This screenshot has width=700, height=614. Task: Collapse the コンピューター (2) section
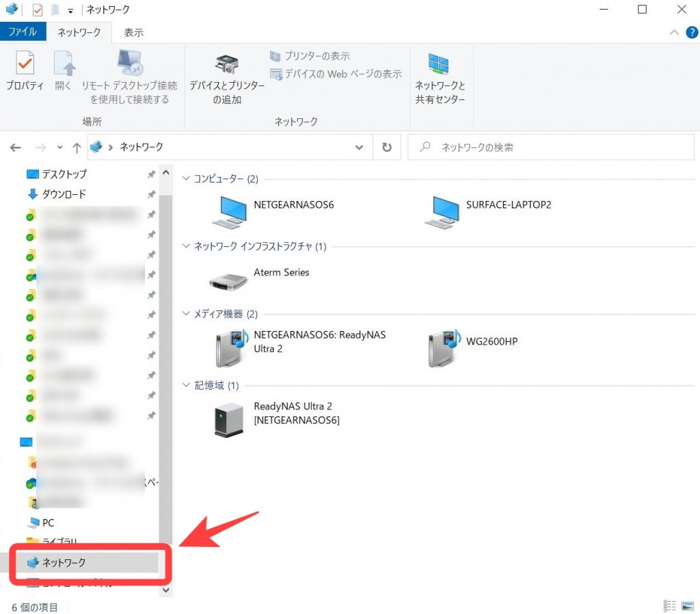point(186,178)
